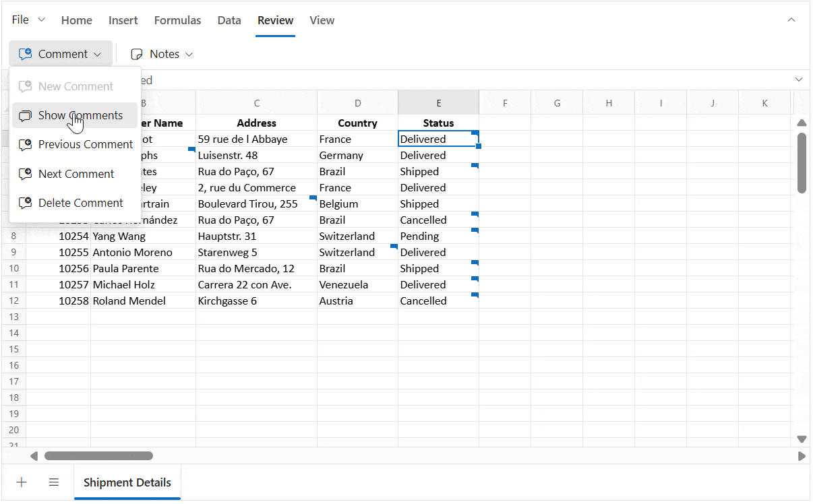Select row 12 header

click(13, 301)
